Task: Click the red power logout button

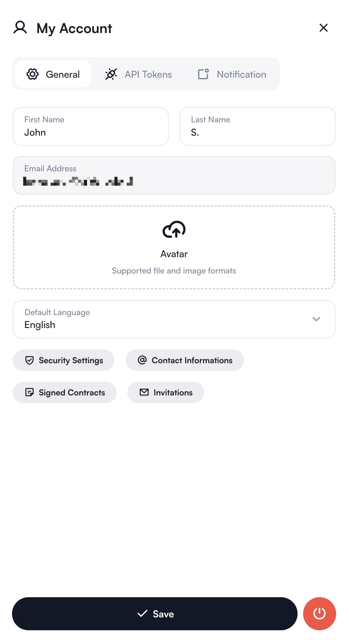Action: point(319,614)
